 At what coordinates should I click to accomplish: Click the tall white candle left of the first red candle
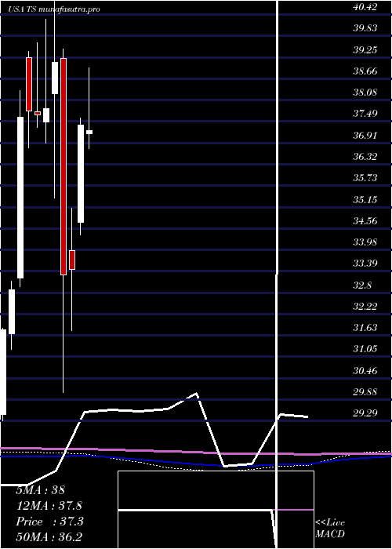[20, 198]
